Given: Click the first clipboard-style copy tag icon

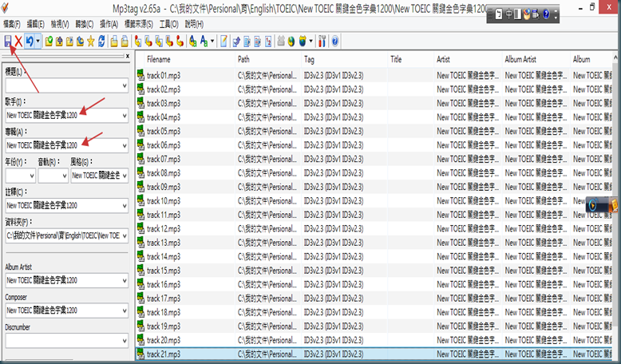Looking at the screenshot, I should [x=114, y=41].
